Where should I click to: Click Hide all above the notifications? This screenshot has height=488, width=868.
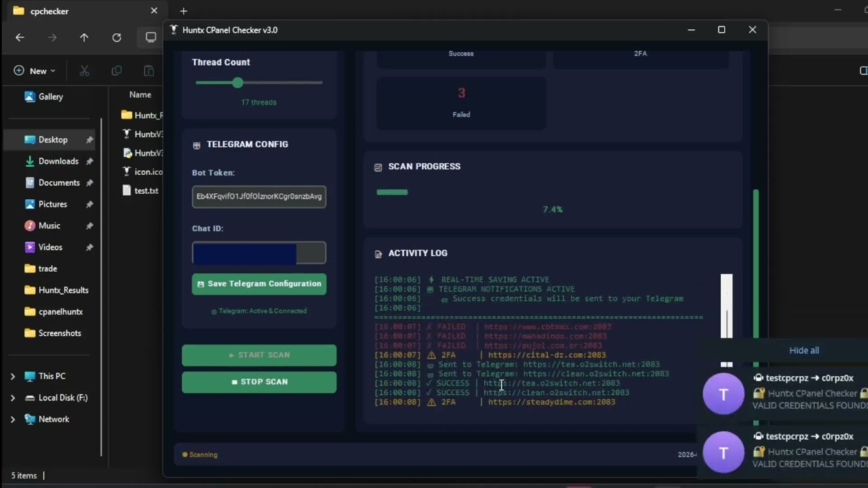804,350
